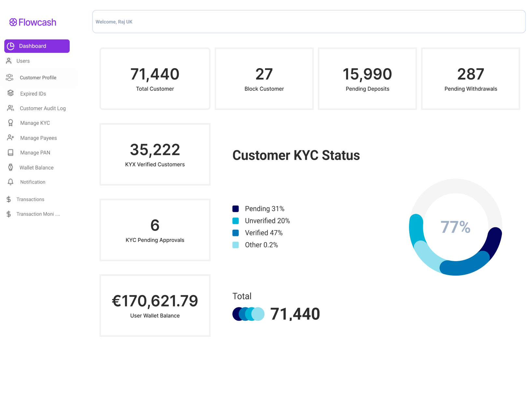
Task: Open the KYC Pending Approvals card
Action: click(x=155, y=230)
